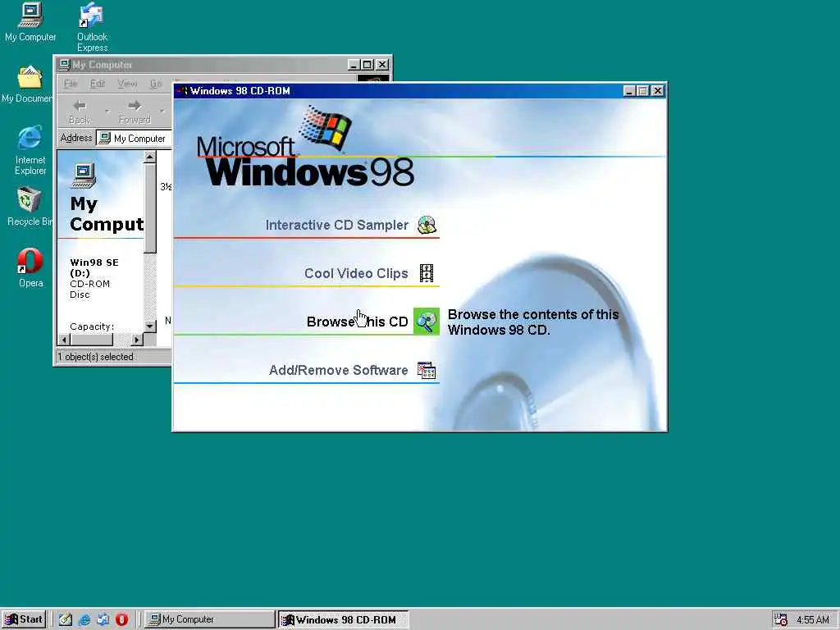The width and height of the screenshot is (840, 630).
Task: Minimize the Windows 98 CD-ROM window
Action: pos(631,91)
